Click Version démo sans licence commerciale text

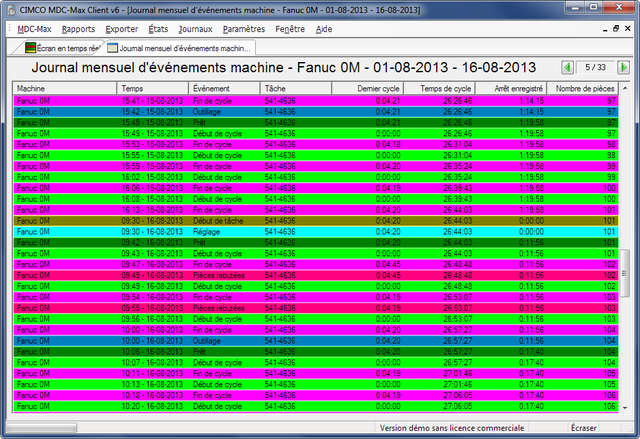(x=452, y=428)
